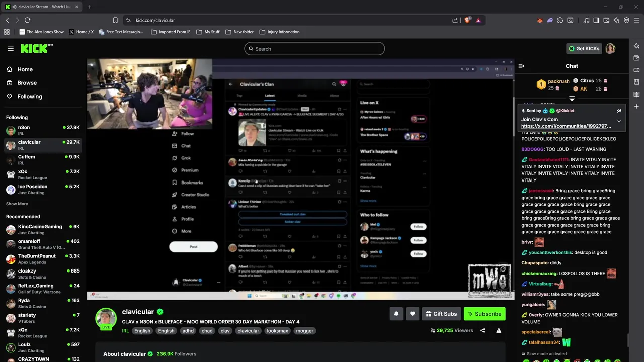
Task: Open the wallet icon in the side strip
Action: (636, 58)
